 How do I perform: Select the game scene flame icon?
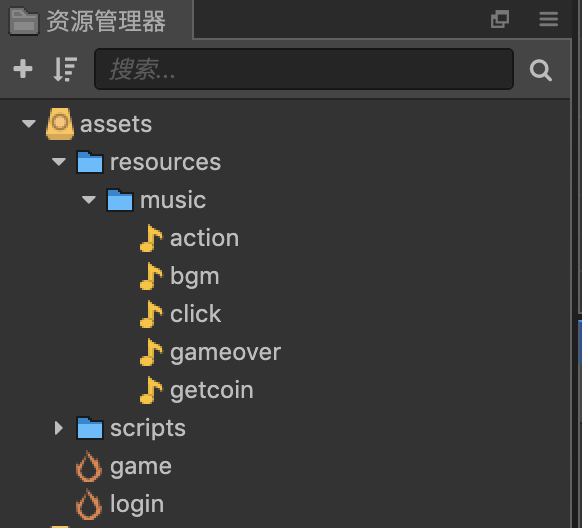pos(89,466)
